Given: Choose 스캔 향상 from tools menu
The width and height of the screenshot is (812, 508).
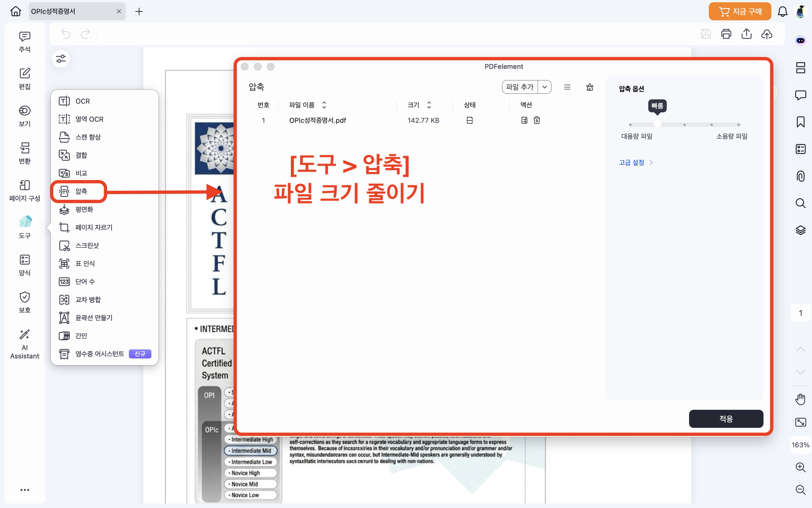Looking at the screenshot, I should point(104,137).
